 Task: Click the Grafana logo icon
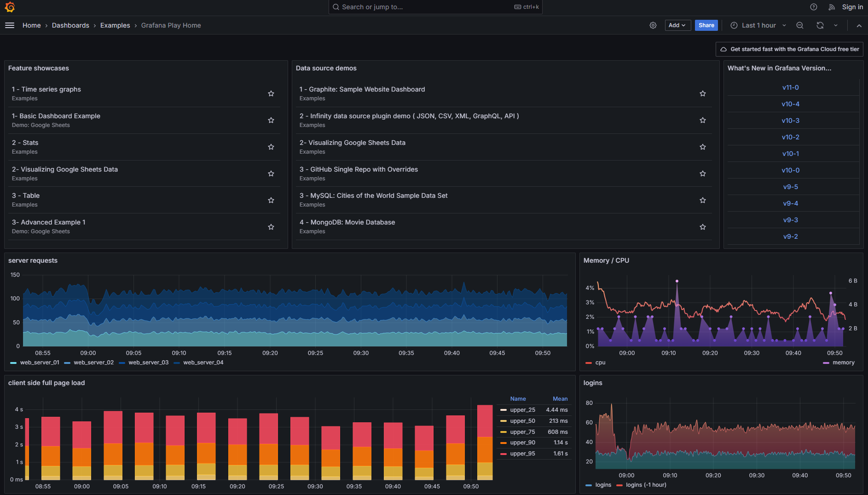click(x=10, y=7)
